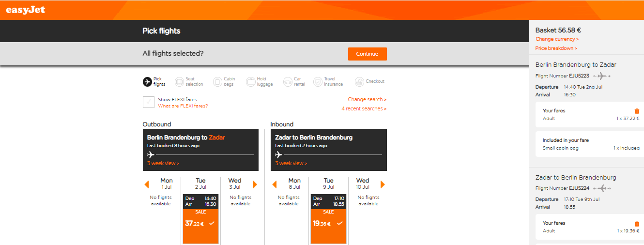Show earlier outbound dates with left arrow

coord(147,184)
